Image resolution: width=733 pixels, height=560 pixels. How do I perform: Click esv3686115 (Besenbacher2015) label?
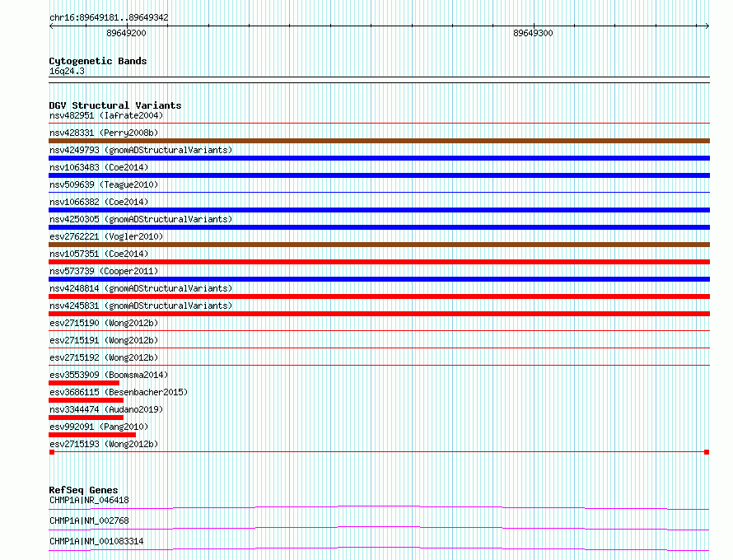(119, 392)
